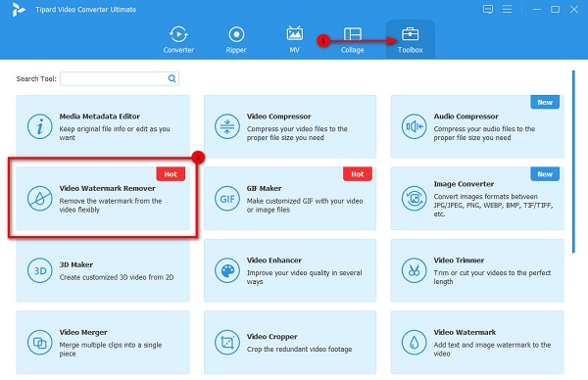588x380 pixels.
Task: Launch GIF Maker via its GIF icon
Action: point(227,199)
